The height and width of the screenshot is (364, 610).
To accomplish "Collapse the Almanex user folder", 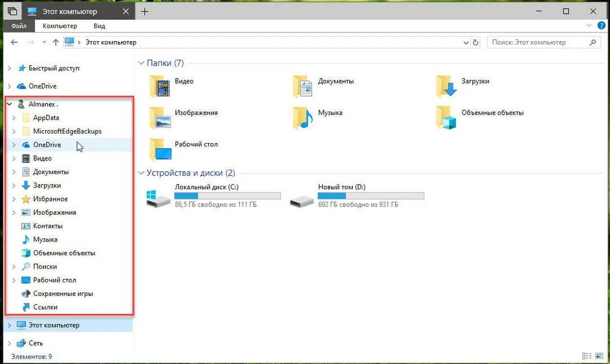I will pos(10,104).
